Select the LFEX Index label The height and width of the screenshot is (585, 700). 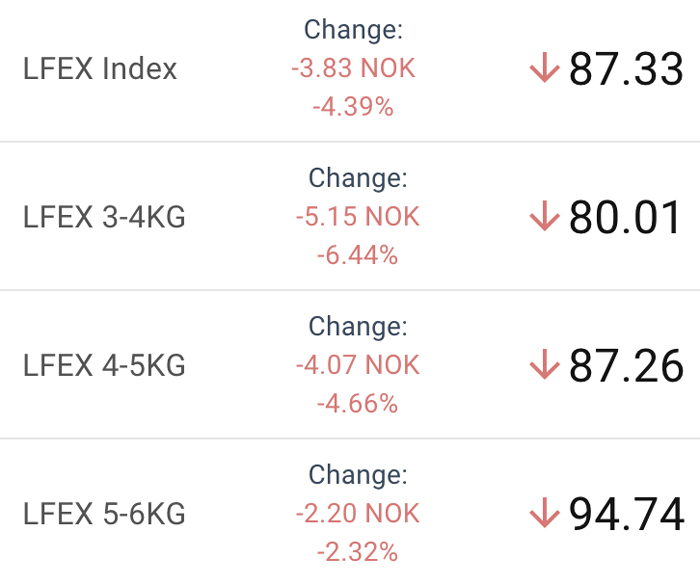tap(100, 69)
